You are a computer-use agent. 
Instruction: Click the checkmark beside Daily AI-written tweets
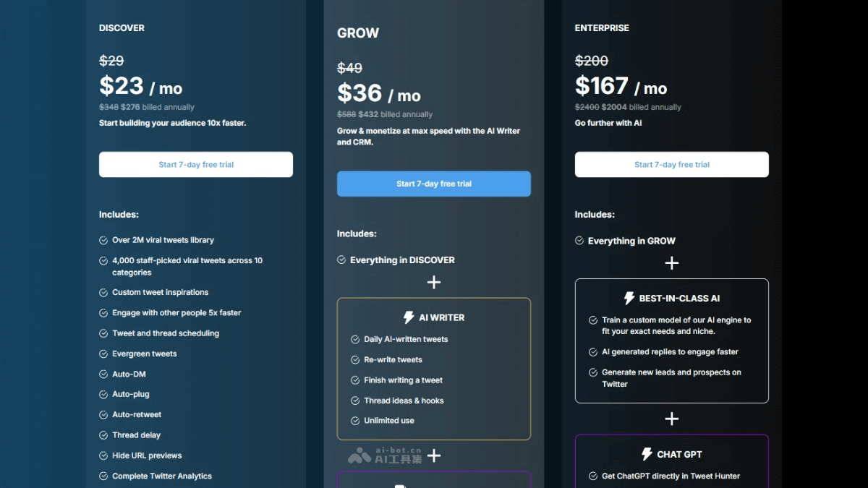coord(355,339)
